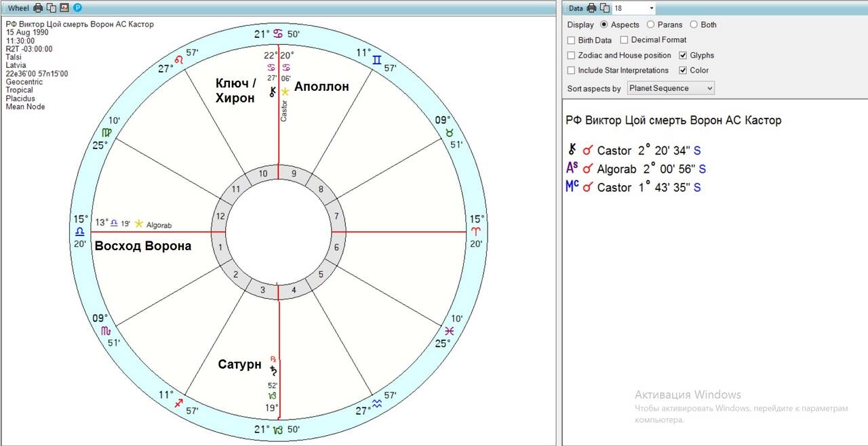Click the conjunction symbol in the Algorab row
The height and width of the screenshot is (446, 868).
588,169
